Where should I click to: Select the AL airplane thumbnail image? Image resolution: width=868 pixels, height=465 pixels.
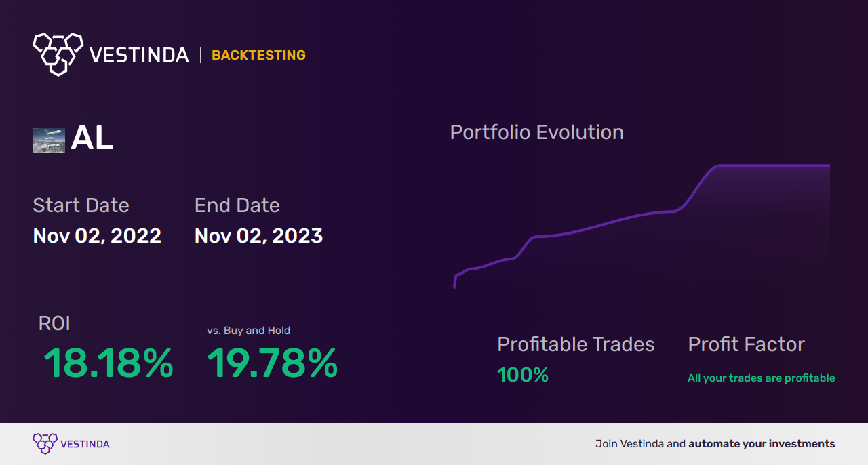(49, 140)
